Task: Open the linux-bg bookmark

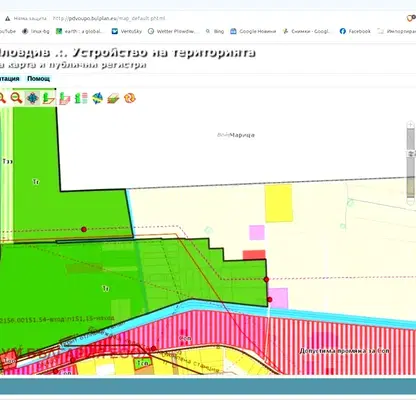Action: tap(36, 31)
